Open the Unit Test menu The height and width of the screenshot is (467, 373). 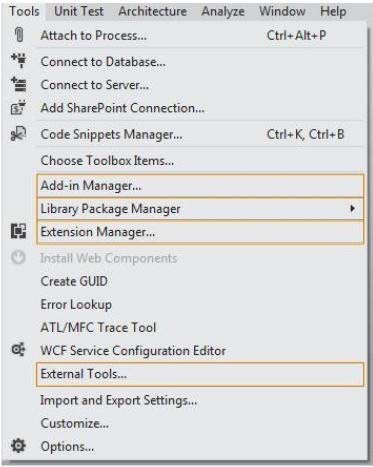click(x=79, y=11)
